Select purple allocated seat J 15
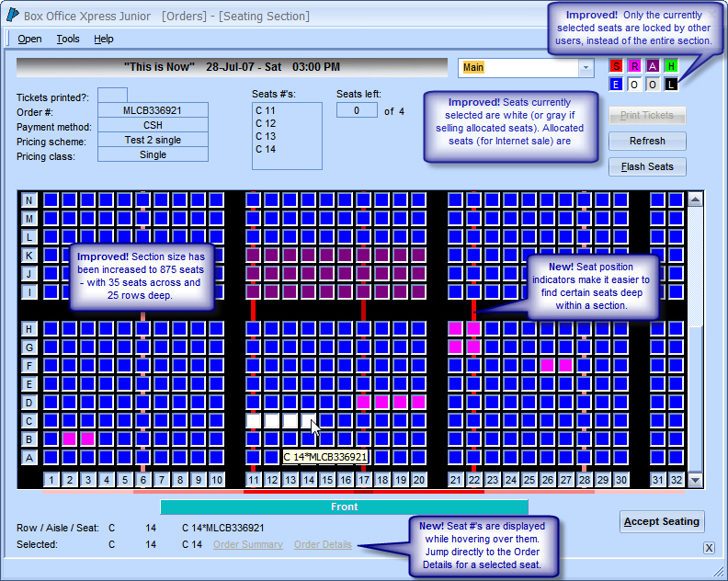 pos(327,273)
